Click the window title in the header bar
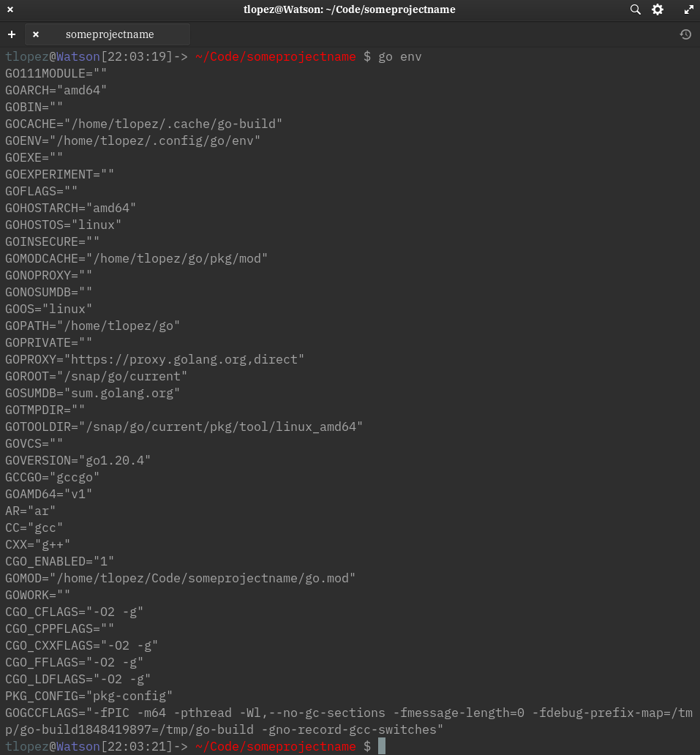Screen dimensions: 700x755 pos(349,10)
